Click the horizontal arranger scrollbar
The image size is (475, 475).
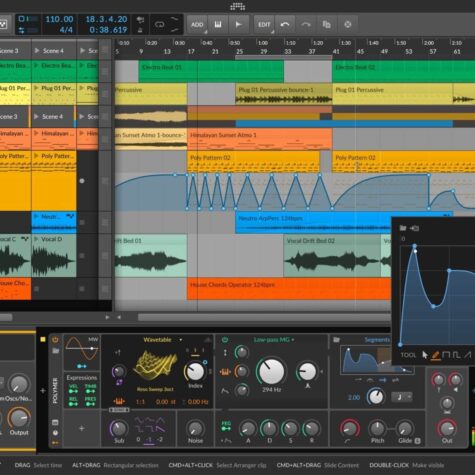(x=264, y=317)
